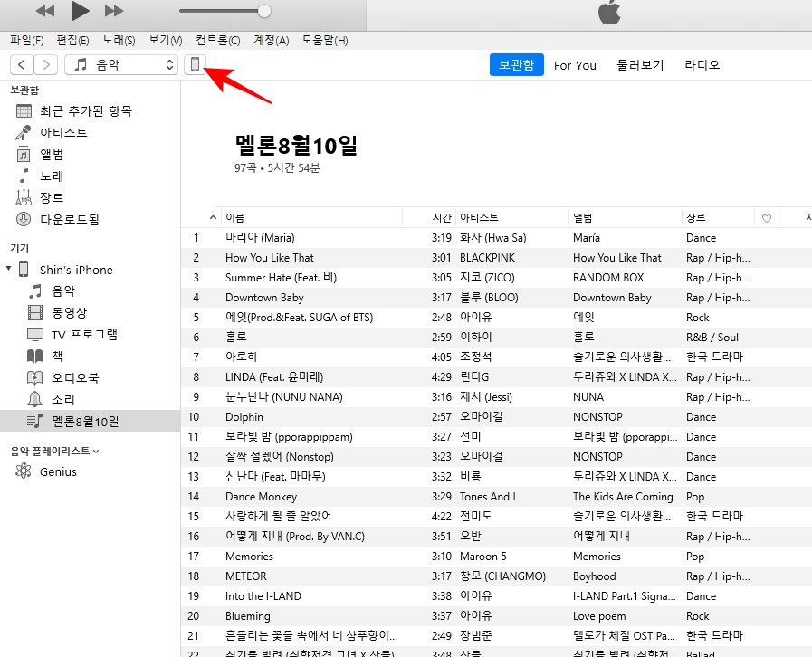Click the sort direction arrow in header
The image size is (812, 657).
click(x=213, y=217)
